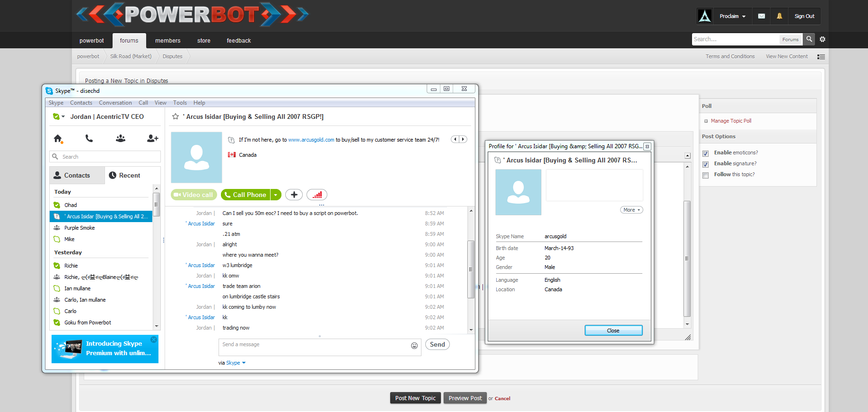This screenshot has width=868, height=412.
Task: Click the Video call button
Action: pos(194,195)
